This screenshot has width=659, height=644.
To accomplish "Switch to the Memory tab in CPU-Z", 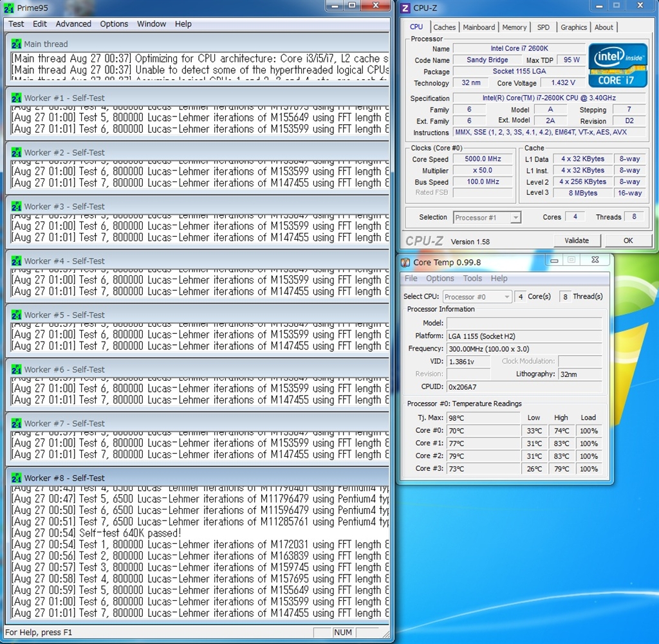I will (514, 27).
